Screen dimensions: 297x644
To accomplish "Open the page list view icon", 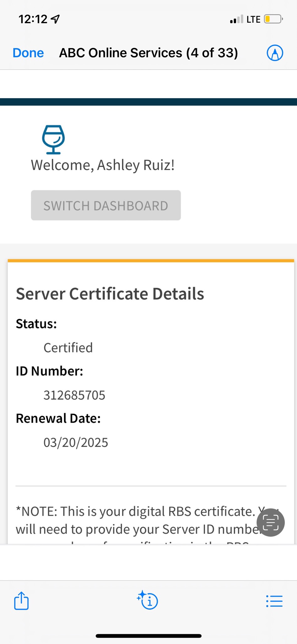I will click(x=274, y=601).
